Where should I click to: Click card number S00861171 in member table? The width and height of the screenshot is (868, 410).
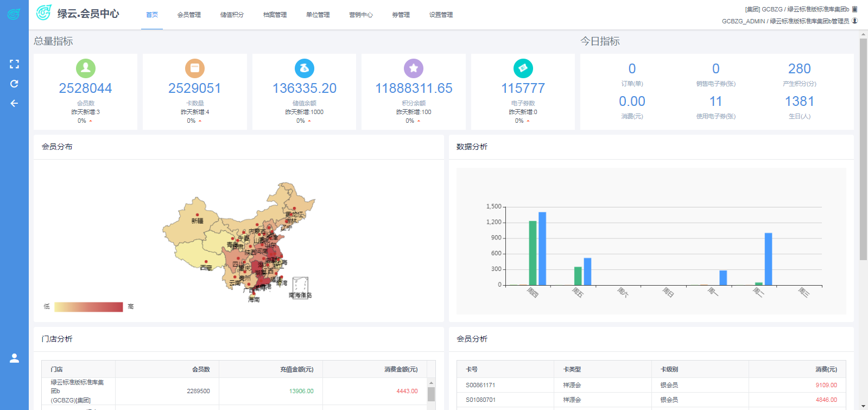tap(480, 385)
